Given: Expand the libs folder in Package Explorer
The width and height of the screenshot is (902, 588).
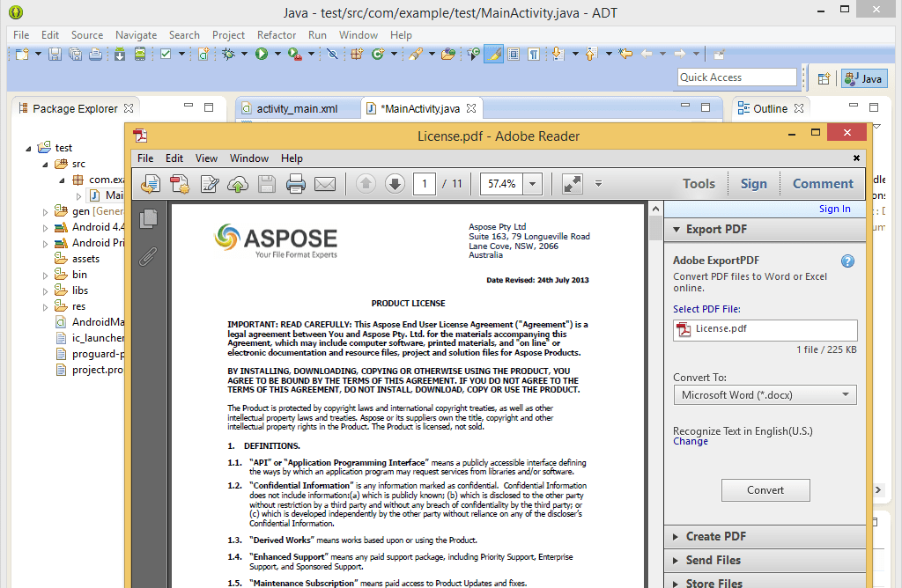Looking at the screenshot, I should click(46, 291).
